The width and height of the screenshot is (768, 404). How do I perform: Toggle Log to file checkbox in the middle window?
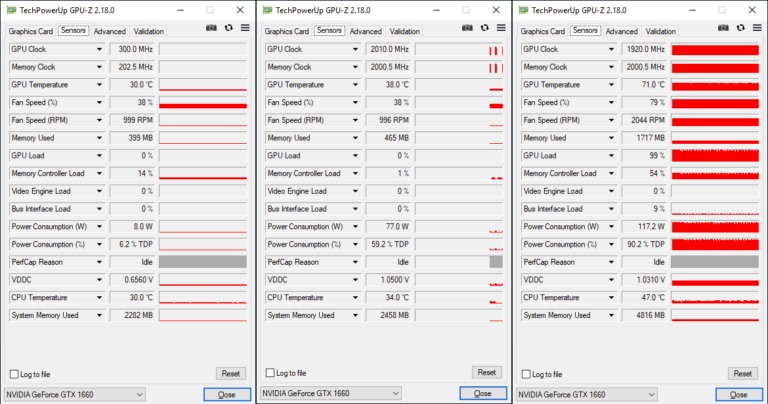tap(270, 374)
